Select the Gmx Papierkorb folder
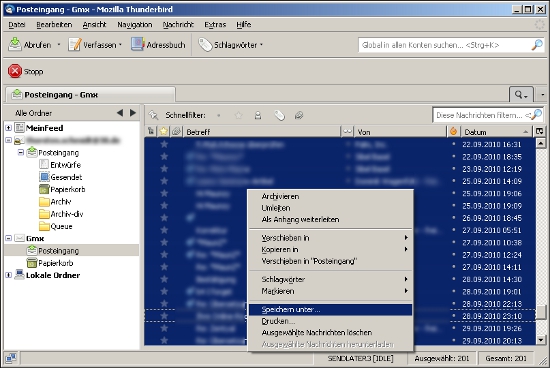This screenshot has height=368, width=550. [50, 263]
